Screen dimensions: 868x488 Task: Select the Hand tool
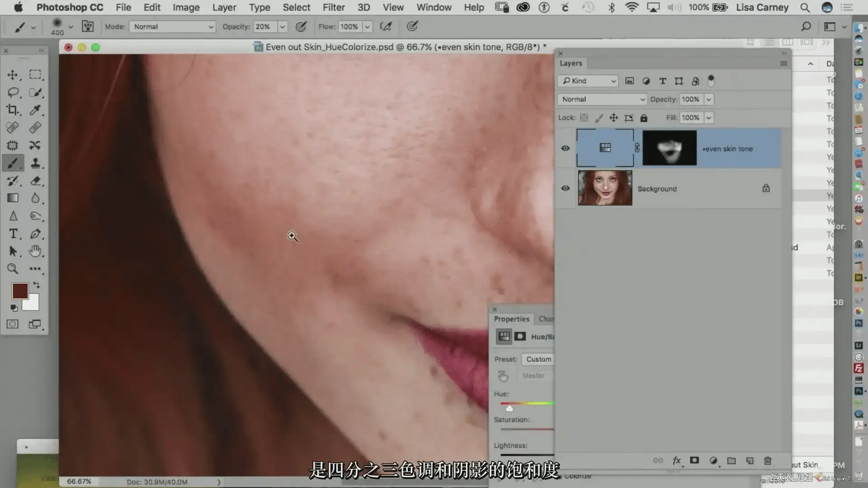(35, 251)
